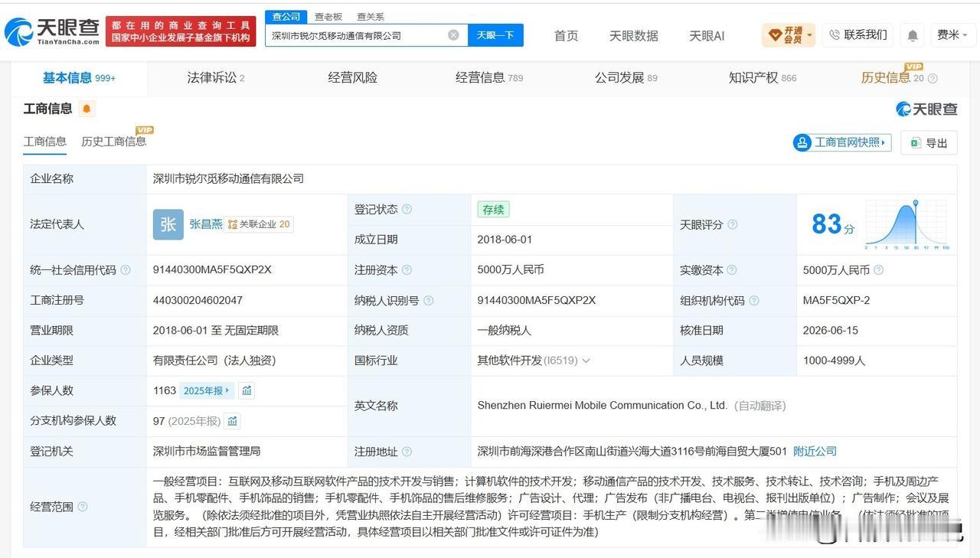Viewport: 980px width, 558px height.
Task: Select the 工商信息 sub-tab
Action: 45,142
